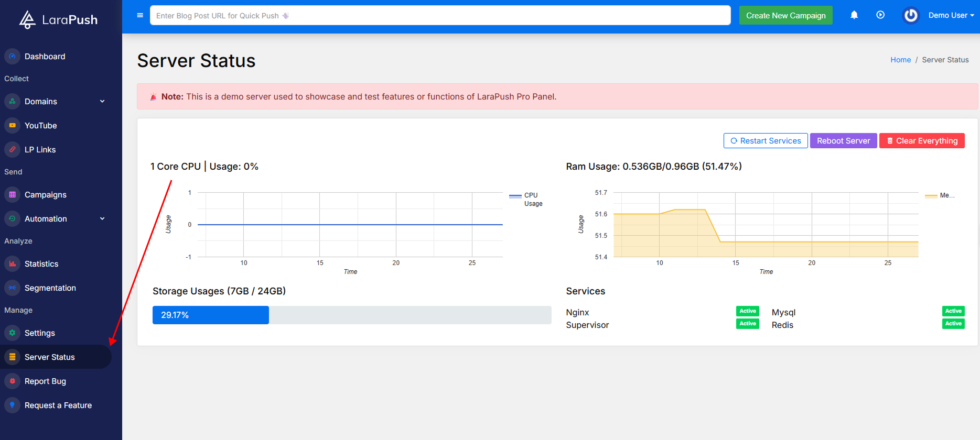Image resolution: width=980 pixels, height=440 pixels.
Task: Click the 1 Core CPU usage heading
Action: pyautogui.click(x=204, y=167)
